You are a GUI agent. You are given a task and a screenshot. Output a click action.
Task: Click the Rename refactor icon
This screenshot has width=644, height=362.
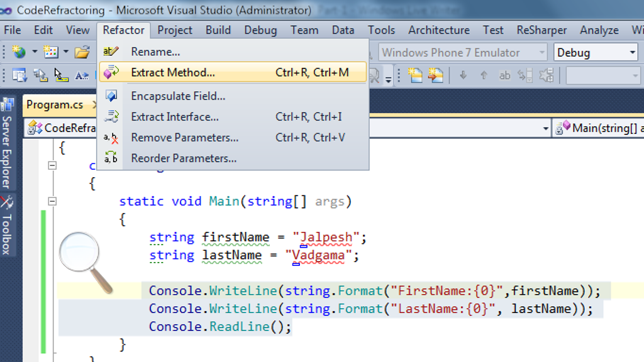[x=111, y=52]
